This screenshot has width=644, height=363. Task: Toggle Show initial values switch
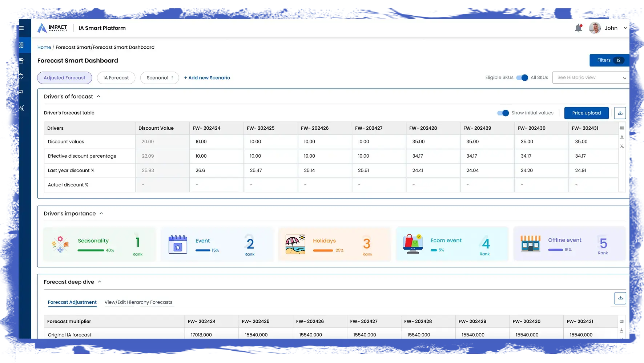tap(503, 113)
